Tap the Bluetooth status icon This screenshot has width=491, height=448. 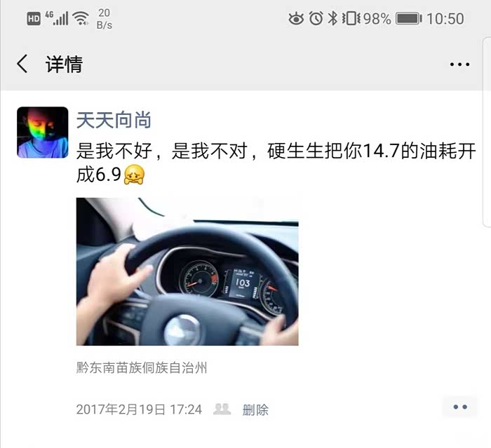[332, 18]
